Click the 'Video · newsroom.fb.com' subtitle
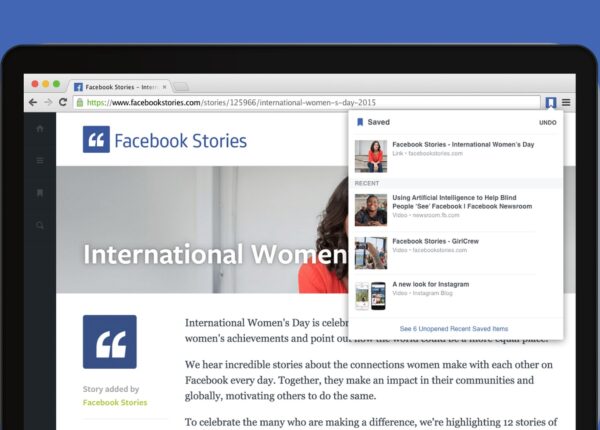Viewport: 600px width, 430px height. pos(426,215)
